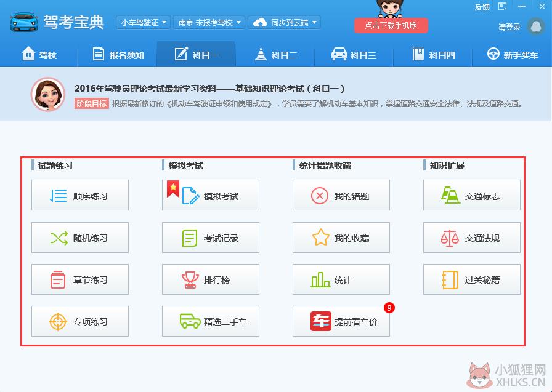
Task: Open 精选二手车 used cars
Action: (211, 321)
